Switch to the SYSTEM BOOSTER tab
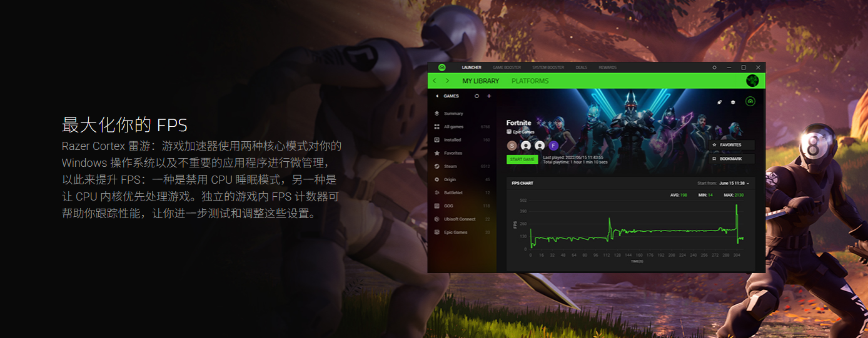The width and height of the screenshot is (868, 338). tap(548, 67)
